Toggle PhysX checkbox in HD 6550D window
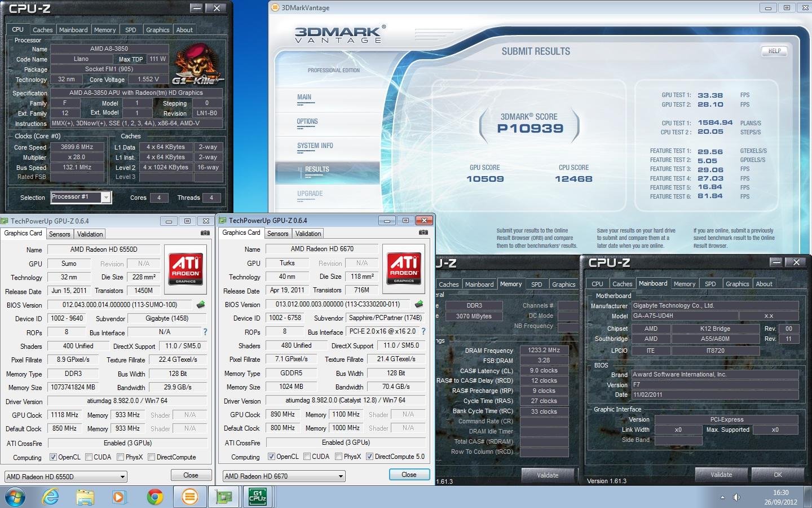The width and height of the screenshot is (812, 508). pyautogui.click(x=121, y=457)
